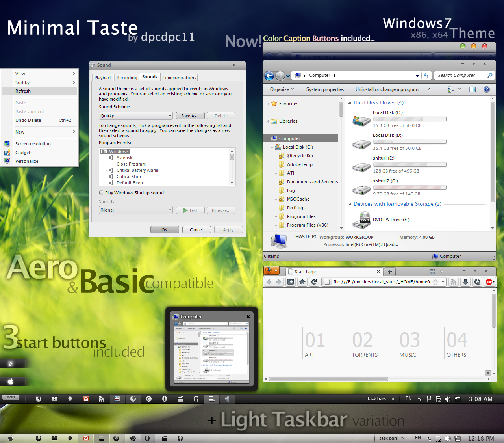
Task: Click the green caption button on the top window
Action: click(x=463, y=46)
